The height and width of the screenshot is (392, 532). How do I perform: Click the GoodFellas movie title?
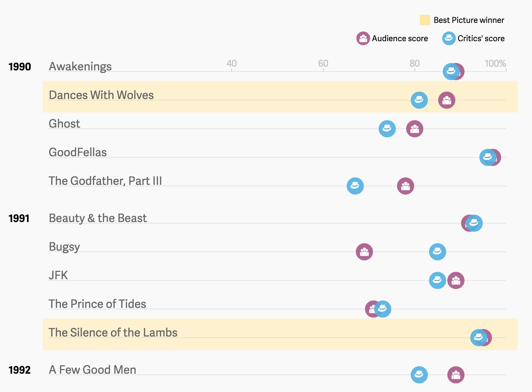pos(78,152)
